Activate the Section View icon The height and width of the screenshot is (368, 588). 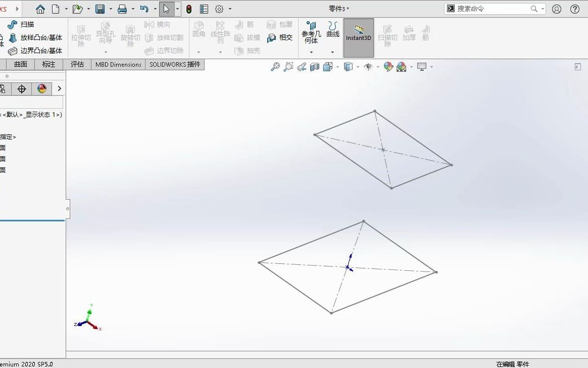(x=314, y=66)
